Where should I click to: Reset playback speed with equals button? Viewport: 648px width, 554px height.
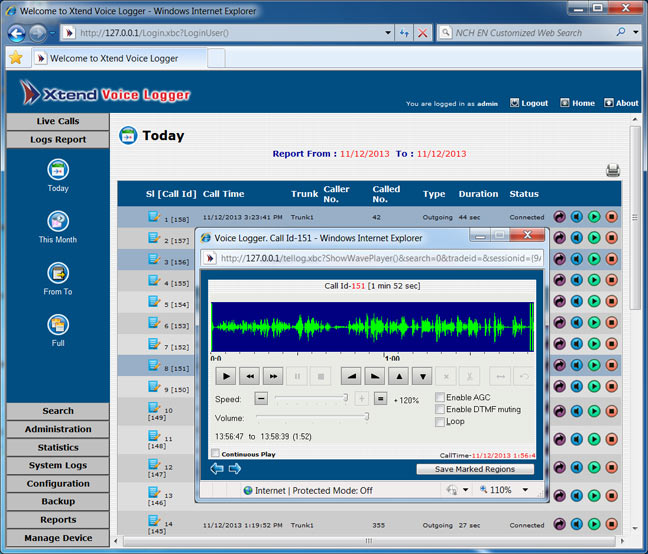tap(381, 399)
